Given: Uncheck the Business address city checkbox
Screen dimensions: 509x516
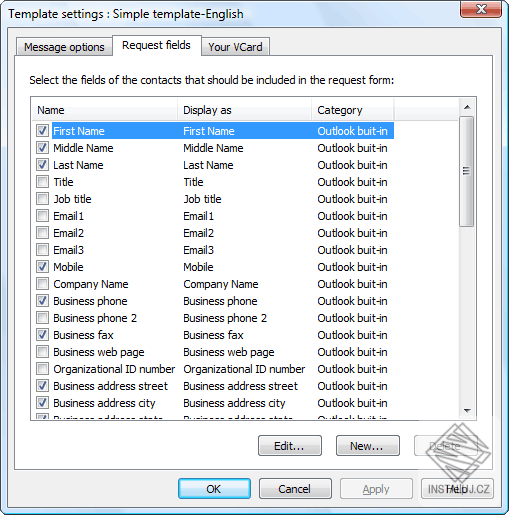Looking at the screenshot, I should pyautogui.click(x=42, y=403).
